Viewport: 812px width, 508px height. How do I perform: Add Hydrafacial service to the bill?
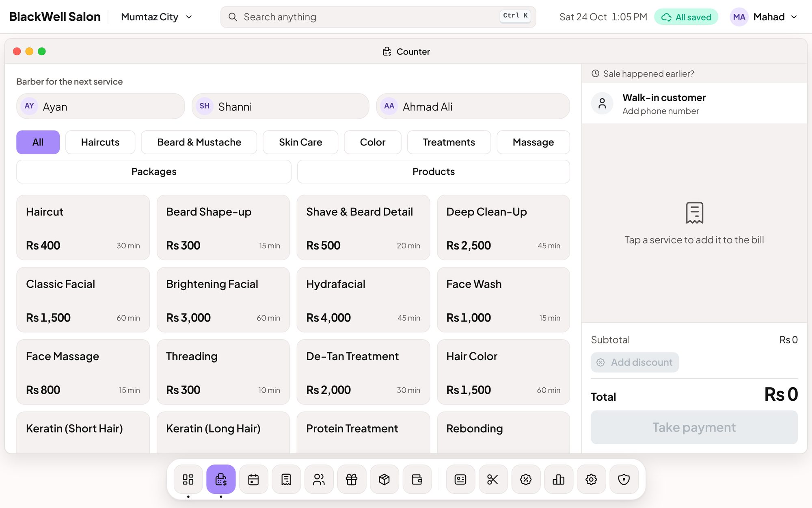363,300
